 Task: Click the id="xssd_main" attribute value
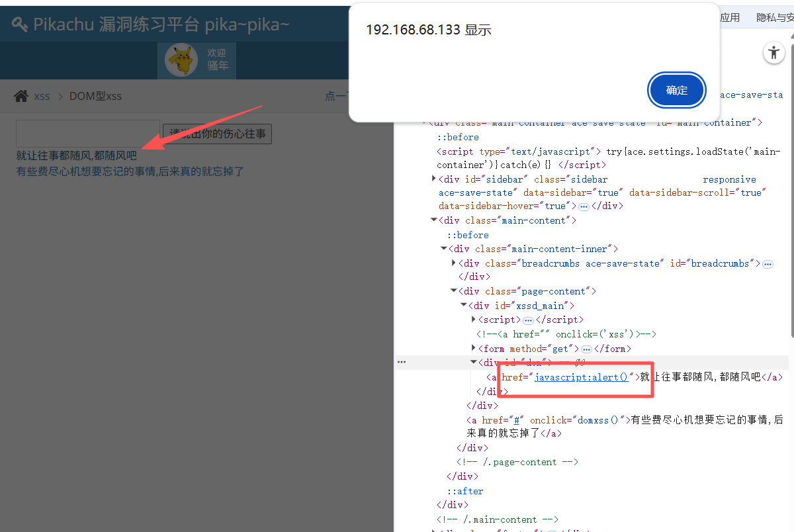[532, 306]
